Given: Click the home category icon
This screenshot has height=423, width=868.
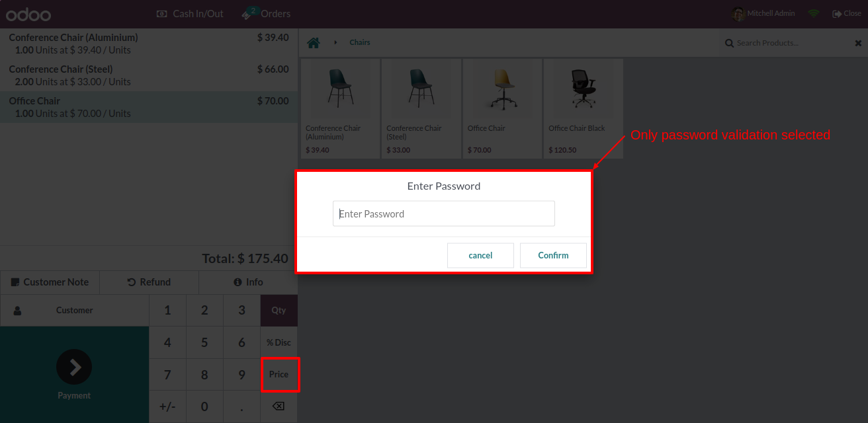Looking at the screenshot, I should click(314, 43).
